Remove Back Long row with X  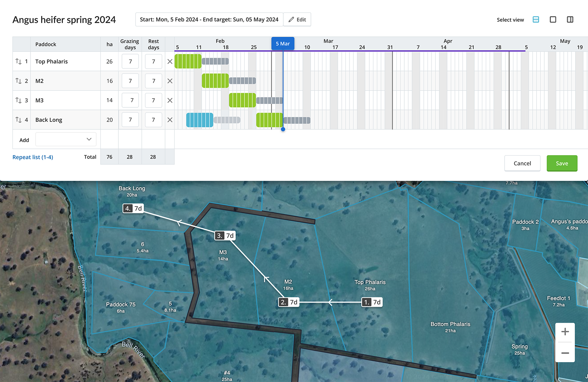pyautogui.click(x=170, y=120)
